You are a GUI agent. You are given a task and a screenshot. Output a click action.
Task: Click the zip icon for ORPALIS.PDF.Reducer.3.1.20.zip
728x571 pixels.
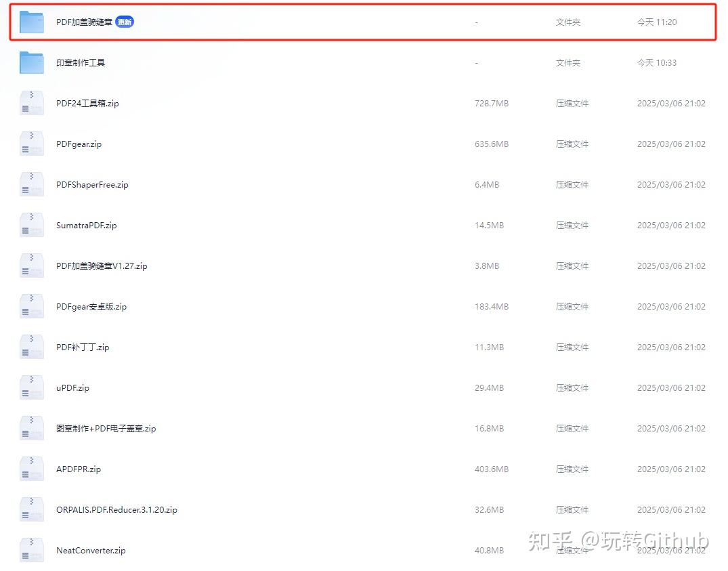32,509
